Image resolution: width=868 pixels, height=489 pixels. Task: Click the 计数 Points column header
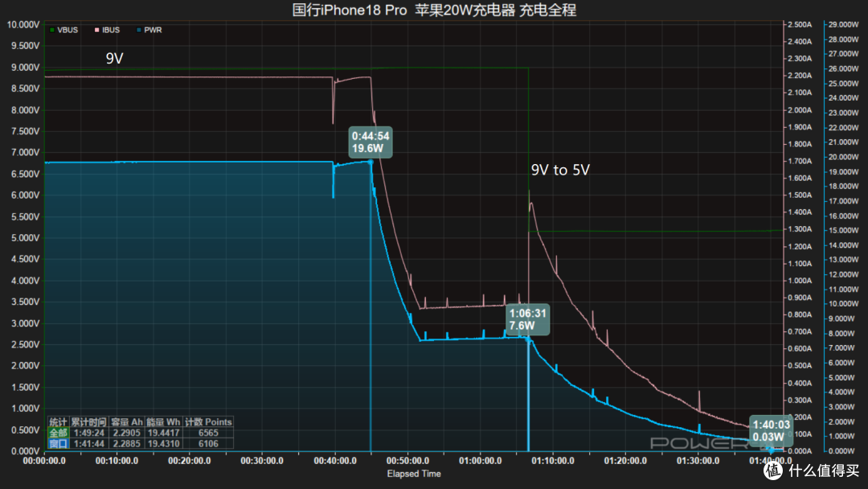click(x=208, y=422)
